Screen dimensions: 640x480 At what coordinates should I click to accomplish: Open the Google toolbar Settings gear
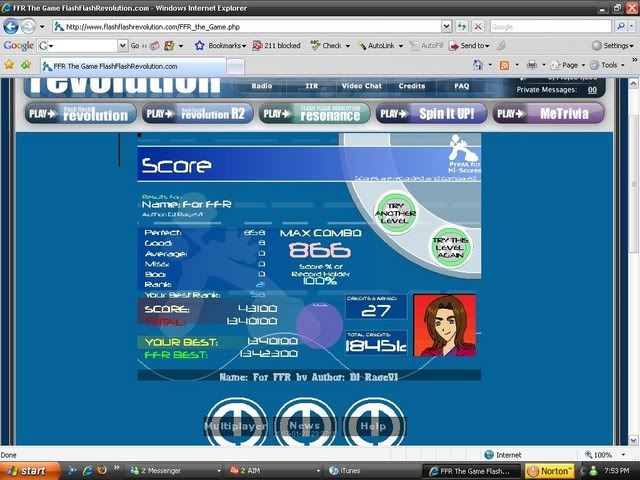pos(611,46)
